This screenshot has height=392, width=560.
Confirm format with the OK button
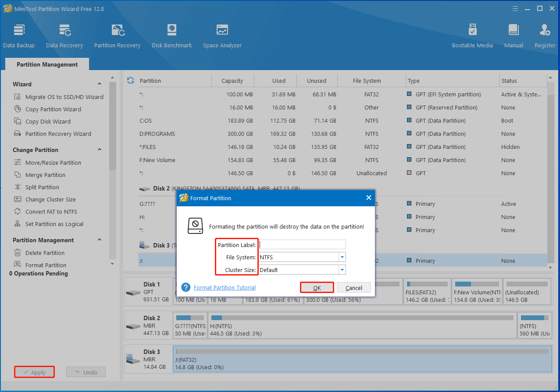317,288
